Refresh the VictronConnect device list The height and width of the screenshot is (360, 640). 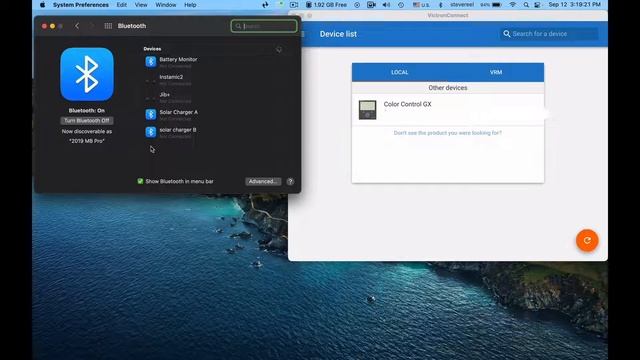tap(587, 240)
